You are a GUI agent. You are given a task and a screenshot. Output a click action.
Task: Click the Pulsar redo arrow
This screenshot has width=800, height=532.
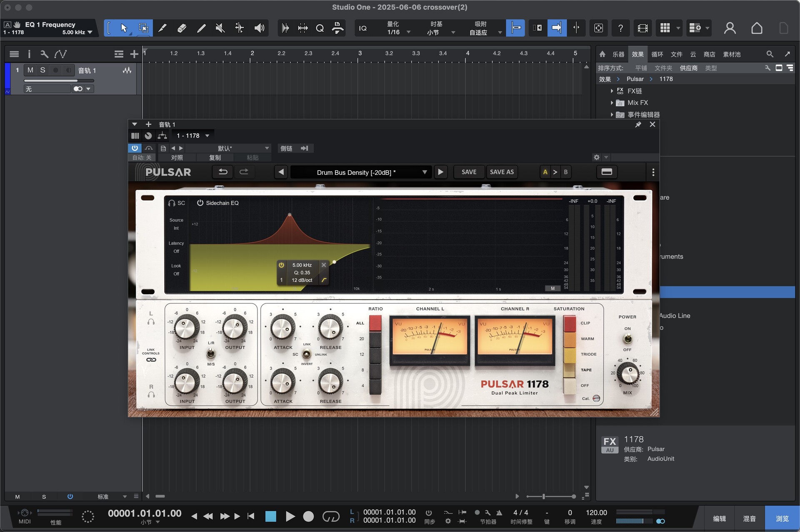(244, 172)
